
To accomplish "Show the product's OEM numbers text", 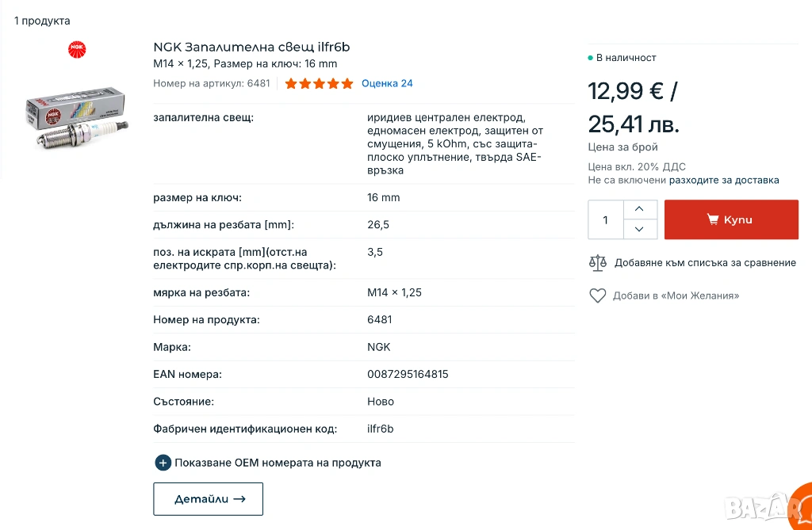I will (x=278, y=463).
